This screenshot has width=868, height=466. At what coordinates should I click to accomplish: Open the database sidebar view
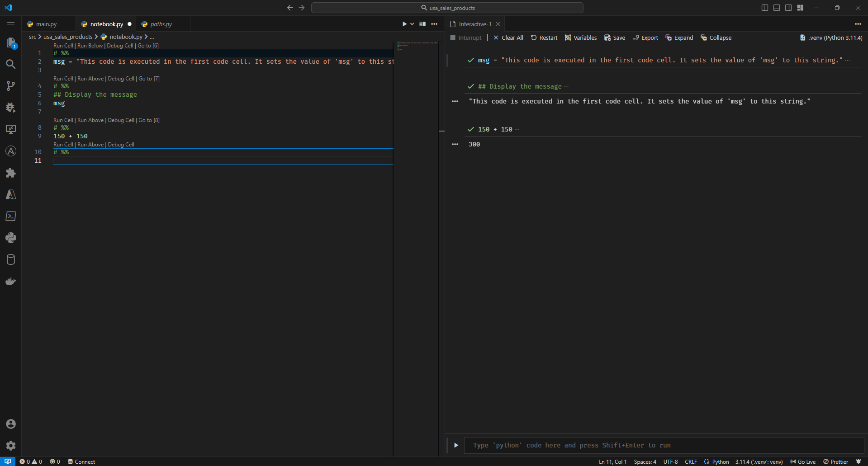pos(11,259)
